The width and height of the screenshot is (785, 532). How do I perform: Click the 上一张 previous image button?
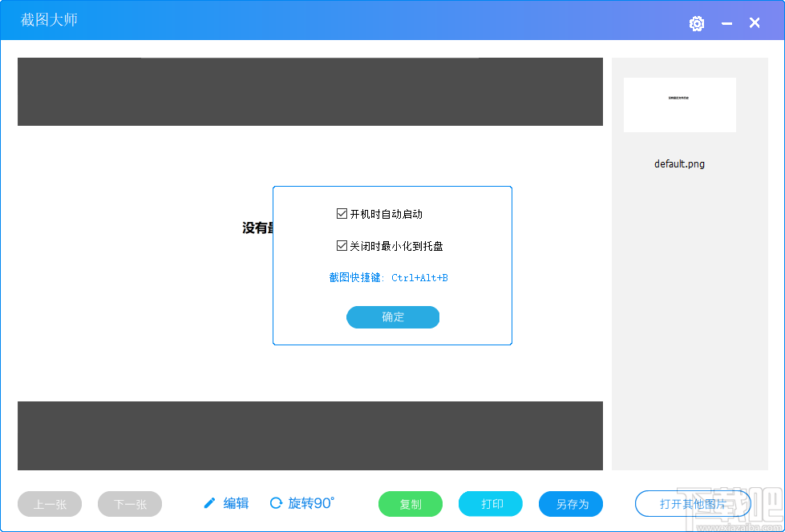coord(49,503)
